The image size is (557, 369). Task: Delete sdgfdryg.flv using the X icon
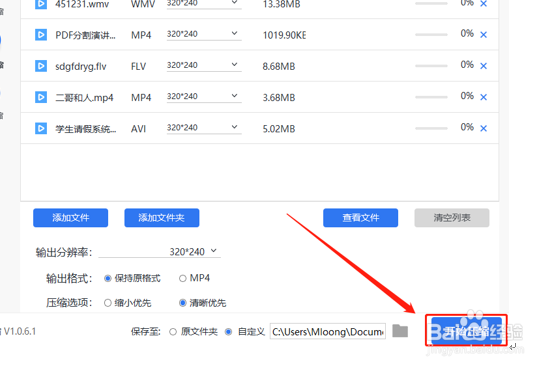click(483, 66)
